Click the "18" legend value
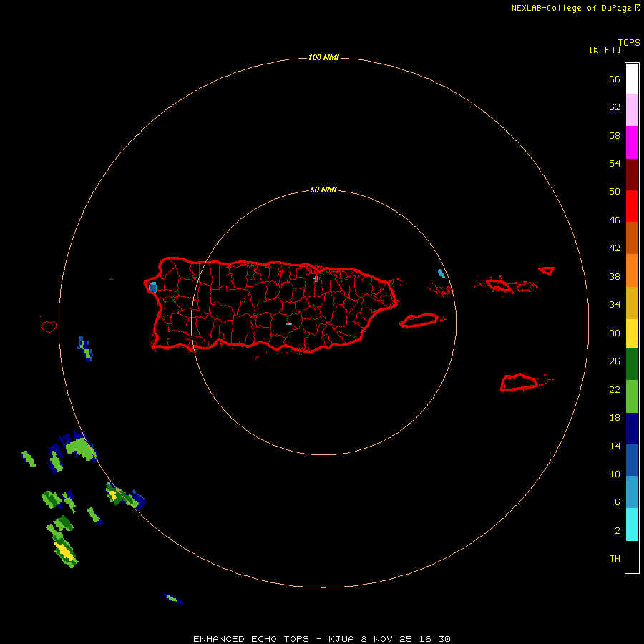 pyautogui.click(x=615, y=418)
